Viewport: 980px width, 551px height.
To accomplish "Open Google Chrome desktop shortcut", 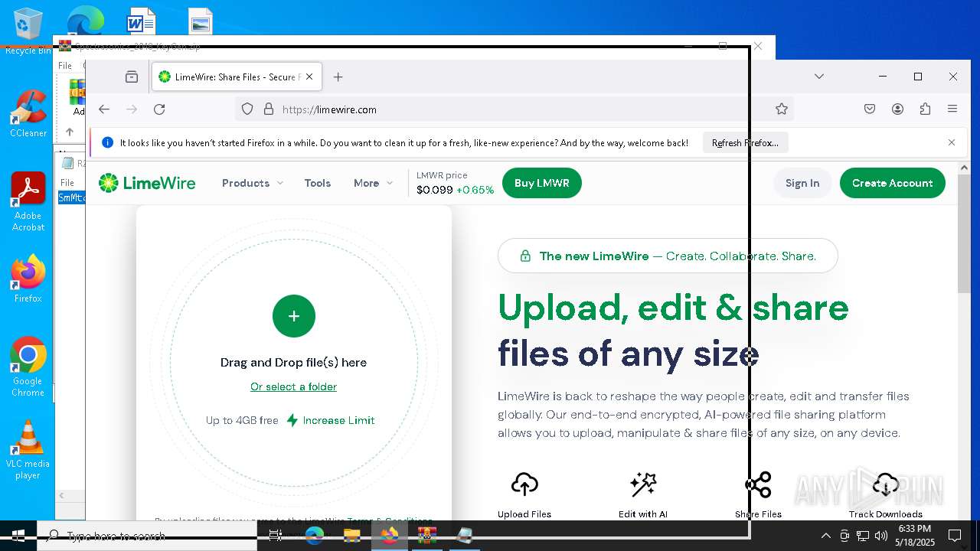I will [x=28, y=367].
